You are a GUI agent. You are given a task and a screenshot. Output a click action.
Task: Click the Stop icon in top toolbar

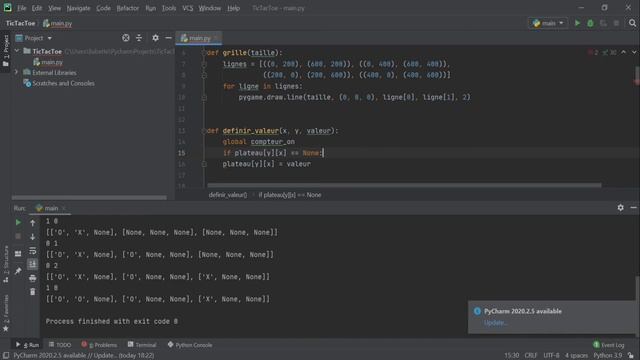[x=616, y=23]
